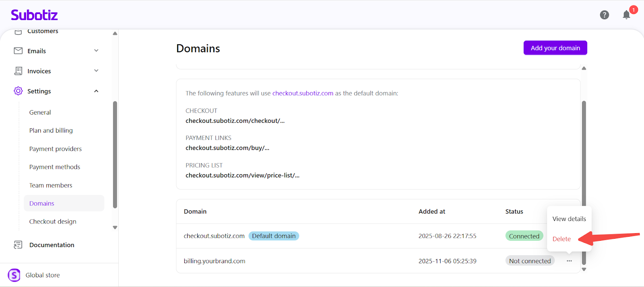Select View details in context menu
644x287 pixels.
pyautogui.click(x=569, y=219)
